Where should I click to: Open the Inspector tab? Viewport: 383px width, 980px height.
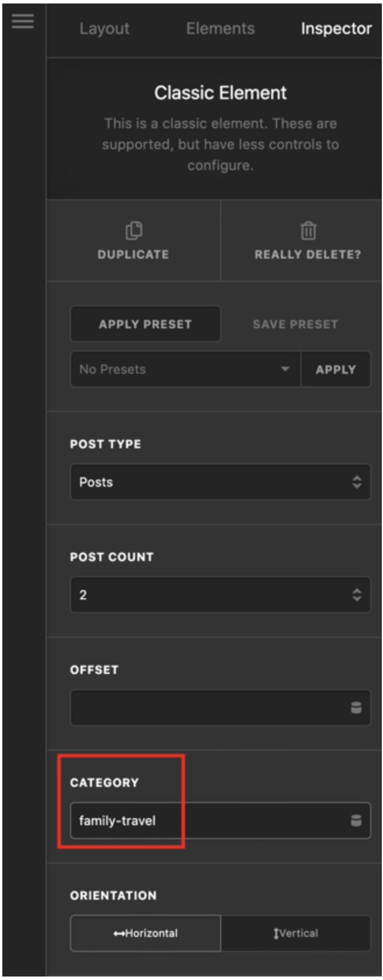(336, 29)
